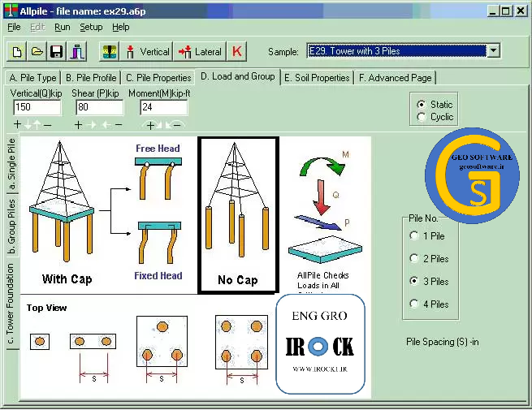Click the New file icon
This screenshot has height=410, width=532.
(17, 52)
